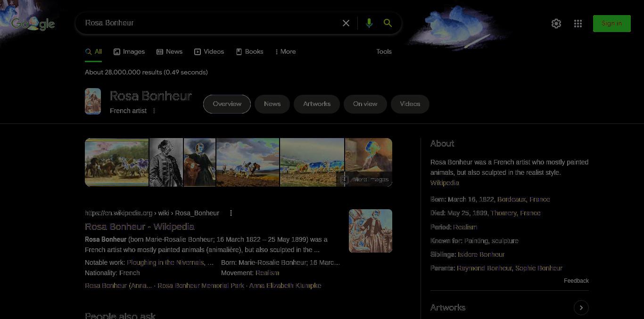Open the portrait with bull thumbnail
The width and height of the screenshot is (644, 319).
click(199, 163)
